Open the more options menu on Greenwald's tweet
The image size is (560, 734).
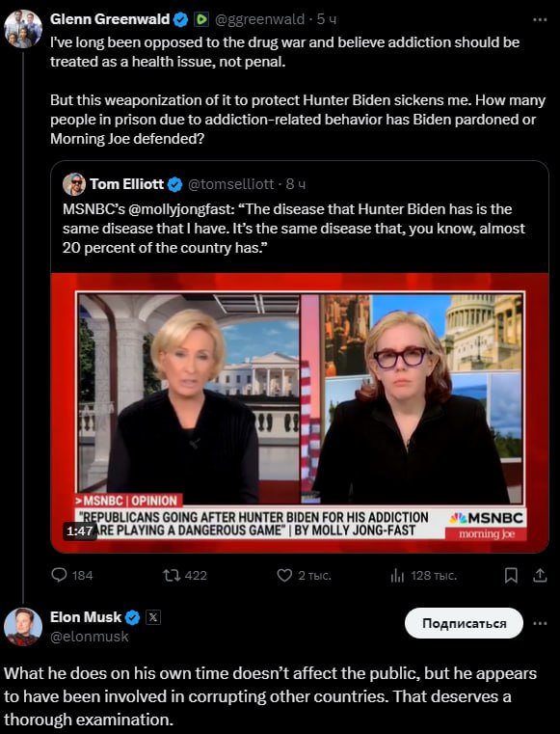pos(540,19)
